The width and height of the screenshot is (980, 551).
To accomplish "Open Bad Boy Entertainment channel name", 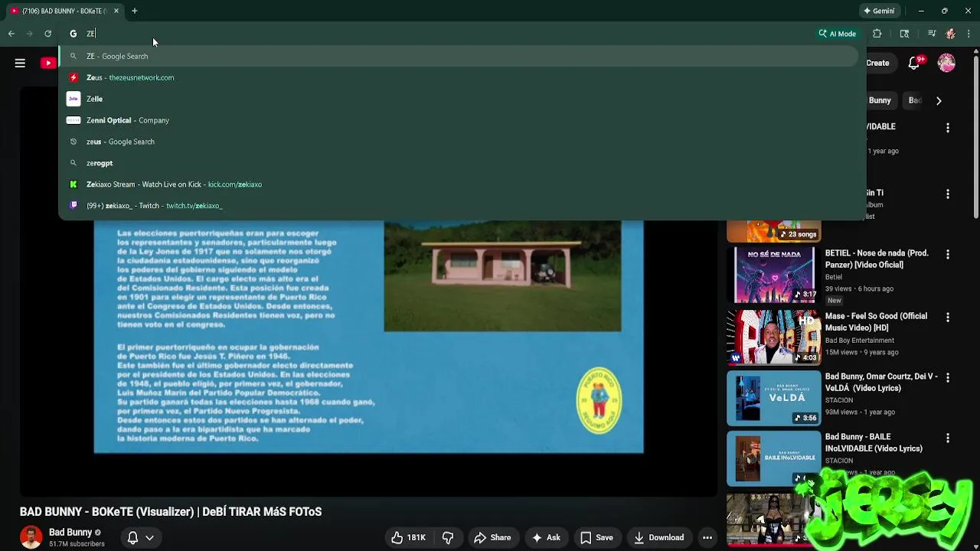I will 859,341.
